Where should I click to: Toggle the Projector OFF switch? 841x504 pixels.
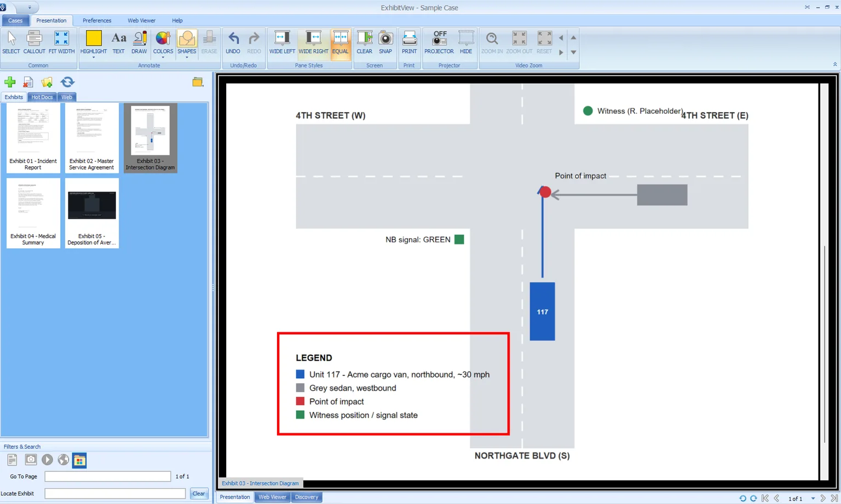(x=439, y=42)
